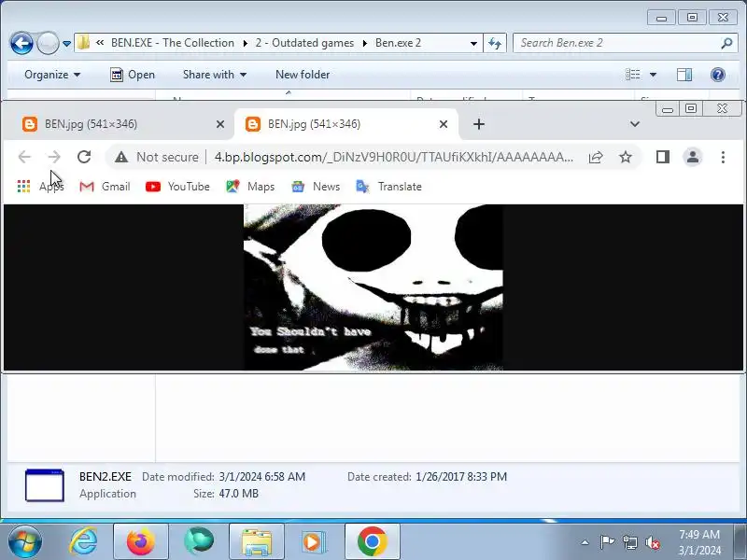Image resolution: width=747 pixels, height=560 pixels.
Task: Open Windows Media Player from taskbar
Action: [x=314, y=541]
